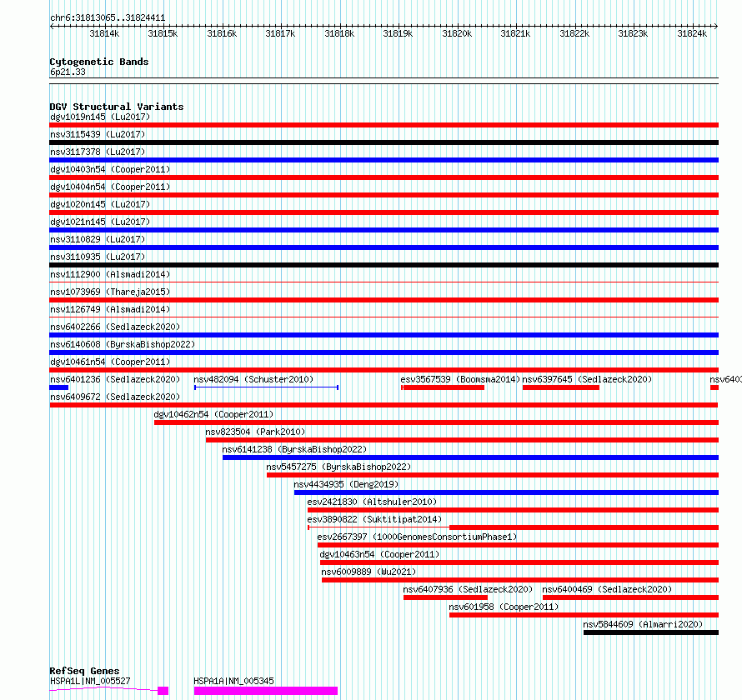Click the ruler's right end arrow

click(x=716, y=26)
